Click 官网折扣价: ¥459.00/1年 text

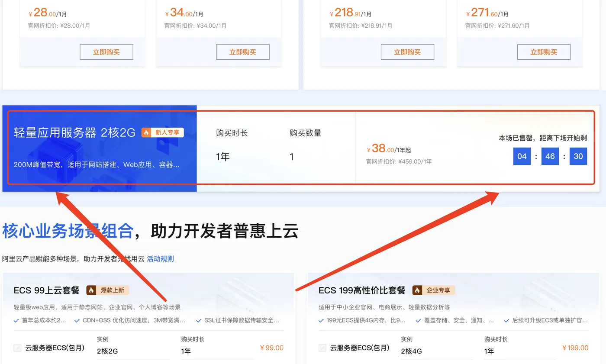(399, 161)
